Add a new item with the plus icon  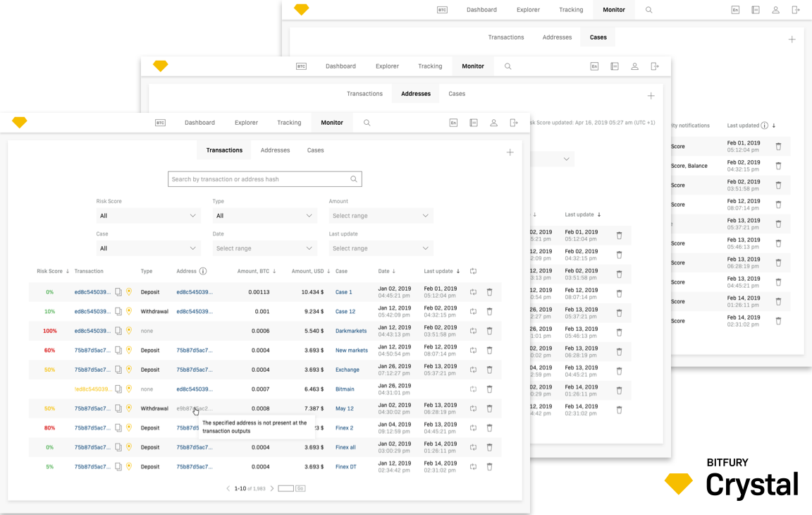click(510, 152)
